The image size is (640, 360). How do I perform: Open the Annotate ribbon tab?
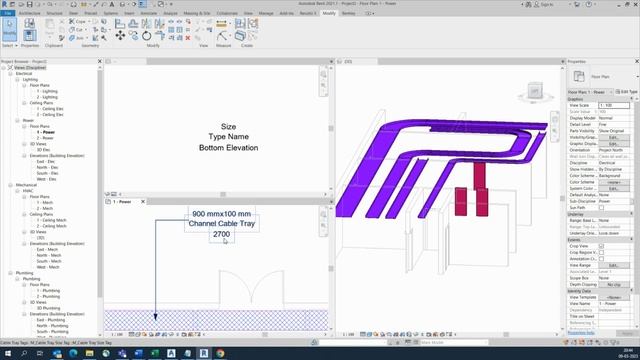click(149, 13)
